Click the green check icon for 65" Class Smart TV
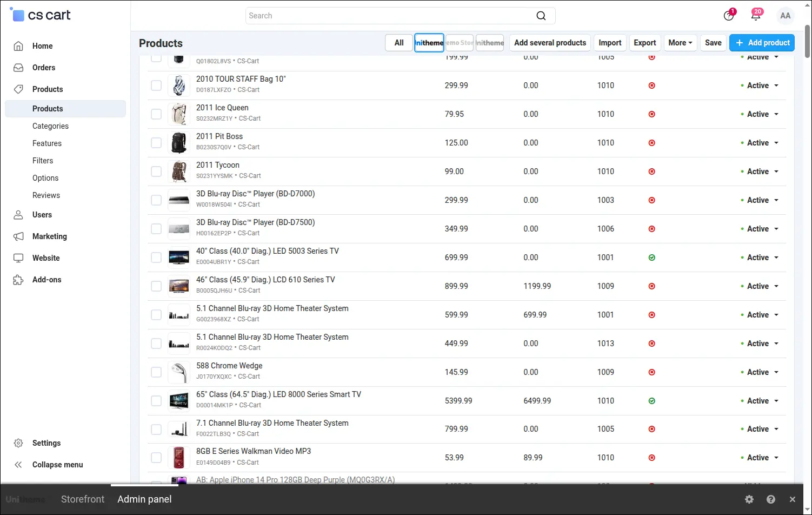 pos(652,401)
